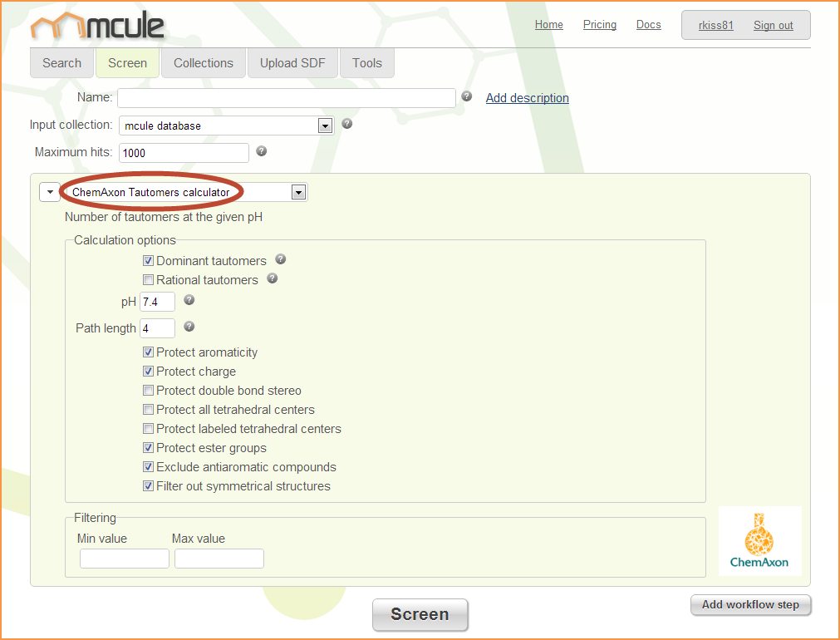Toggle Protect double bond stereo checkbox

[149, 391]
